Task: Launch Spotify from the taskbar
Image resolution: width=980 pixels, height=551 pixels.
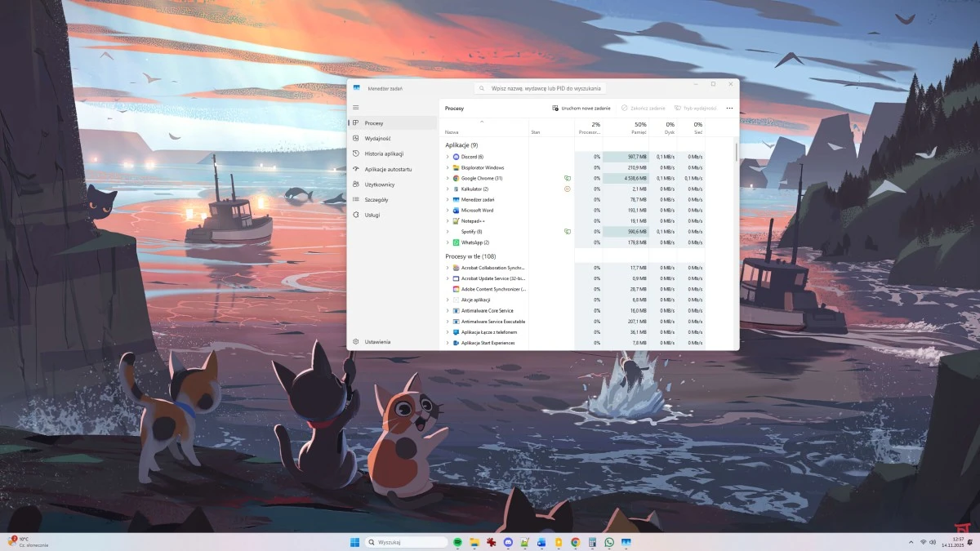Action: [457, 541]
